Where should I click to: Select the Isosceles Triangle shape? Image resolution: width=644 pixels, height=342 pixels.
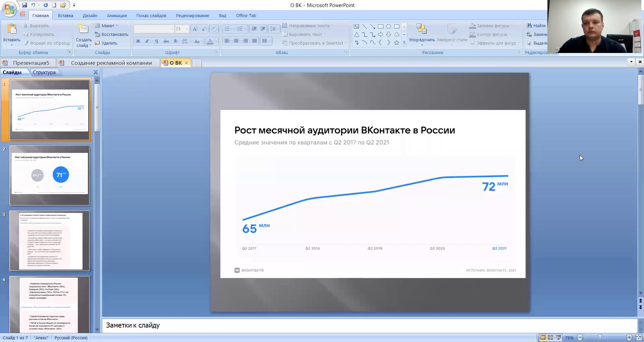pyautogui.click(x=356, y=35)
